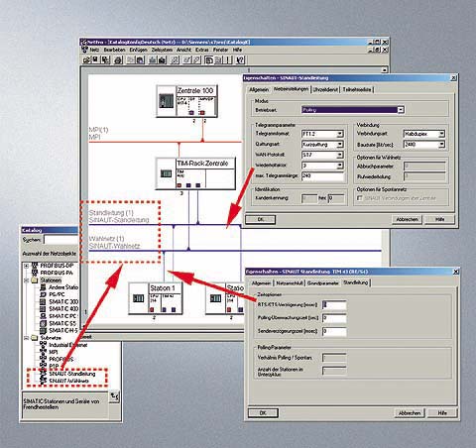
Task: Expand the PROFIBUS-DP tree node
Action: pos(27,266)
